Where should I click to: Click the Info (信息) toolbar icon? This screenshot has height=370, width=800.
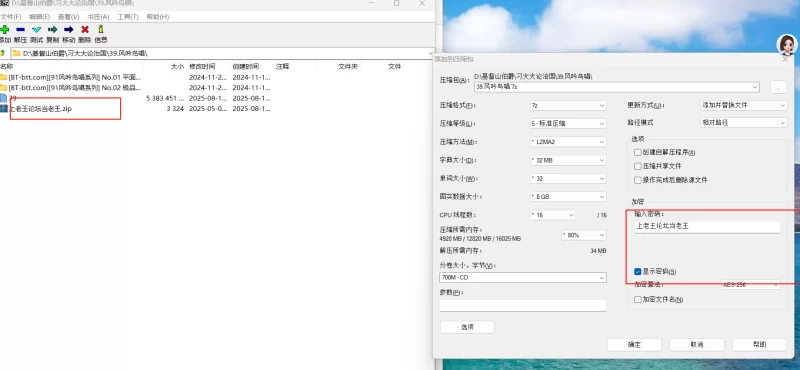[101, 30]
